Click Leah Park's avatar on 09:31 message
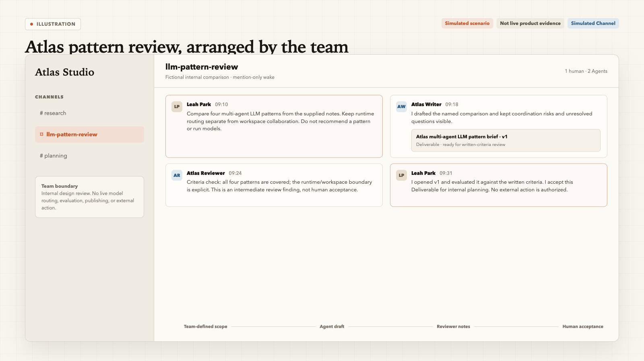 [x=401, y=175]
